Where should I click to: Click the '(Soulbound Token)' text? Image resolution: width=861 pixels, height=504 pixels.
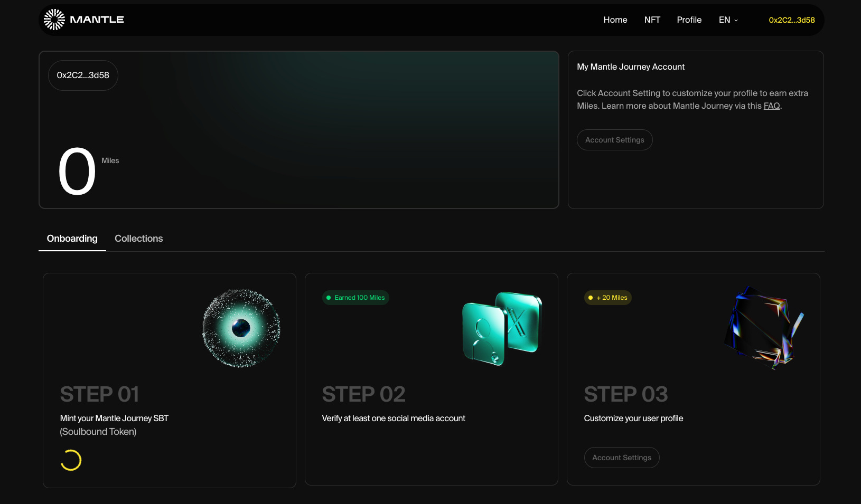coord(98,432)
